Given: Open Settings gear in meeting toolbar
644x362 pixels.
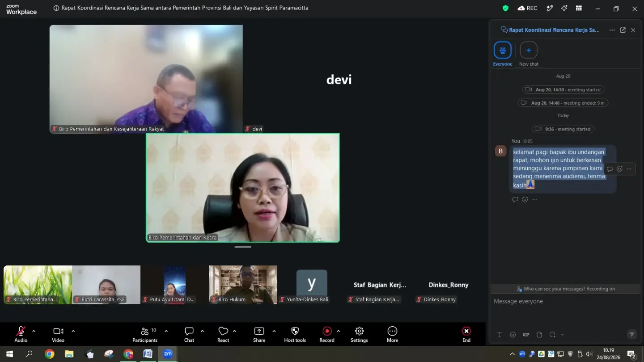Looking at the screenshot, I should point(359,331).
